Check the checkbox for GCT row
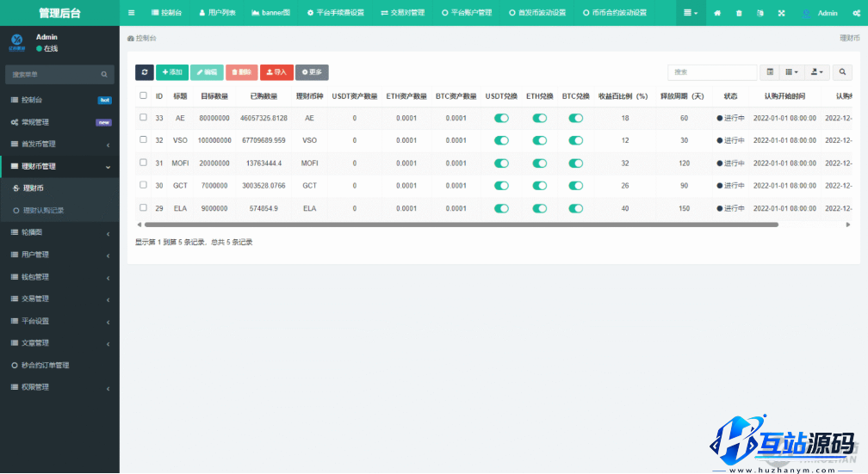Screen dimensions: 868x474 144,185
